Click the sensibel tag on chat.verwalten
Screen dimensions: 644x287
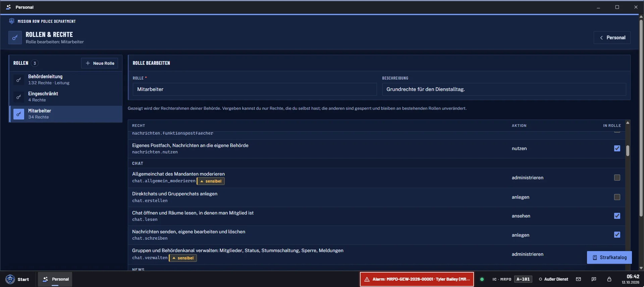(x=183, y=258)
